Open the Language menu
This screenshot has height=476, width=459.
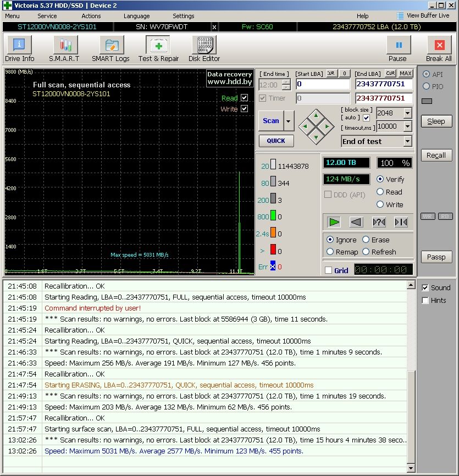[x=136, y=16]
